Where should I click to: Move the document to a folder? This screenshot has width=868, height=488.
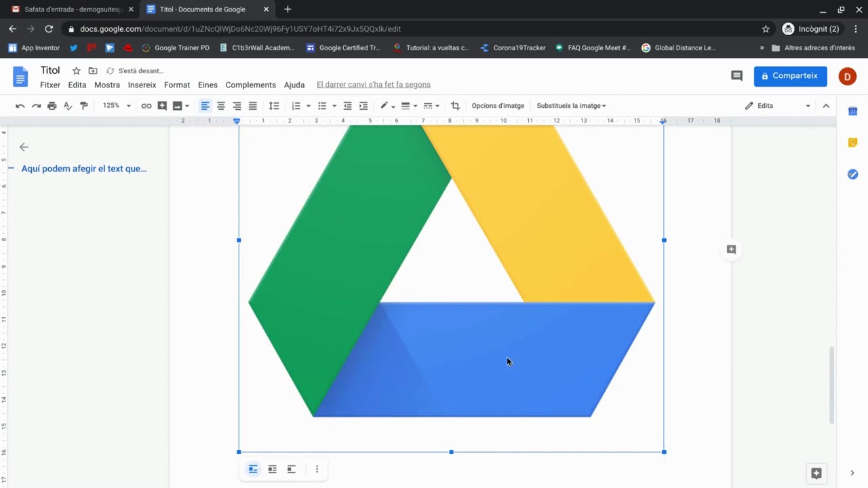pos(93,70)
